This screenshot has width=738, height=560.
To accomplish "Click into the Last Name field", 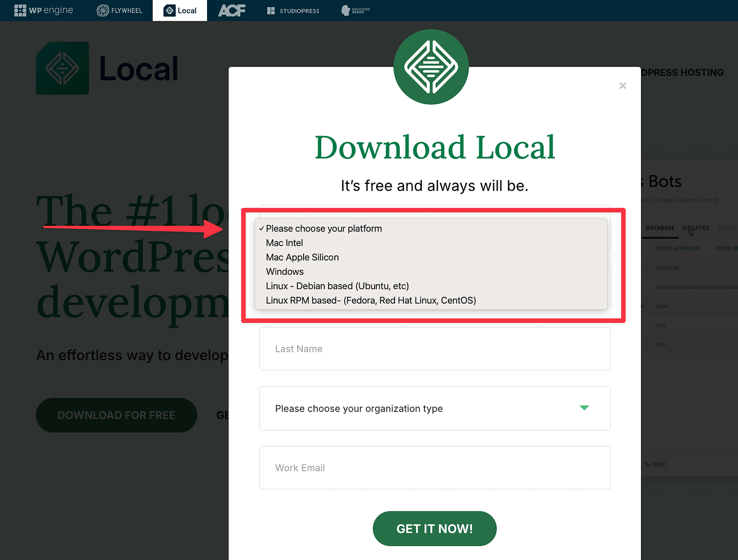I will click(434, 349).
